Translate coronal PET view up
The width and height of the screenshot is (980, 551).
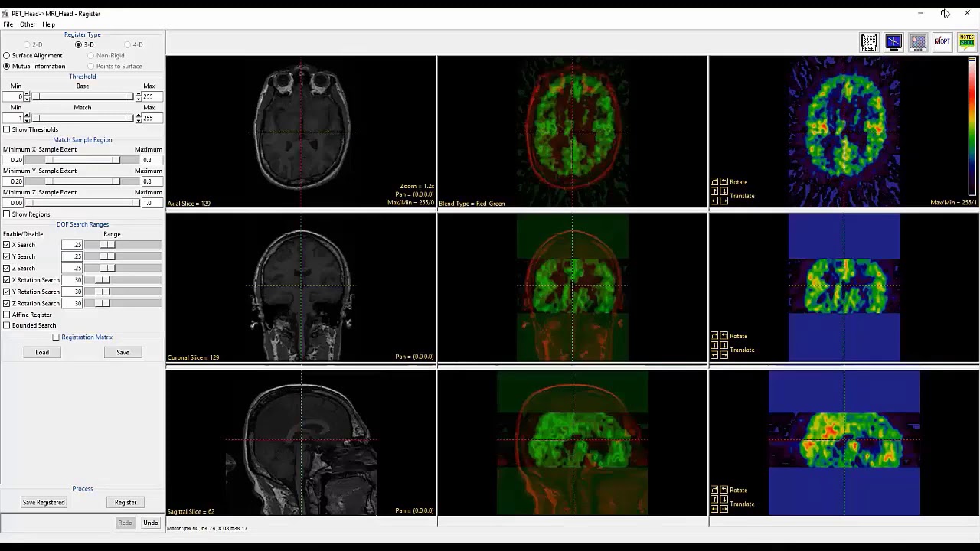[x=714, y=345]
